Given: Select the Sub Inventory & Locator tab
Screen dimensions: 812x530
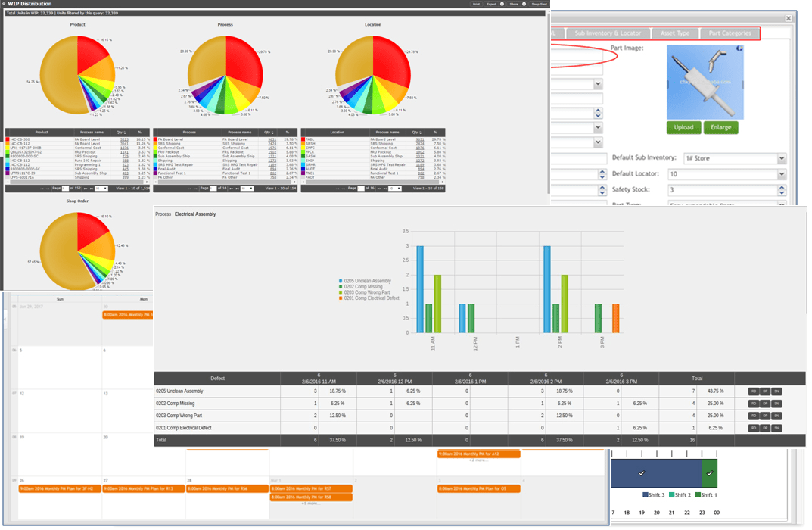Looking at the screenshot, I should click(x=608, y=33).
